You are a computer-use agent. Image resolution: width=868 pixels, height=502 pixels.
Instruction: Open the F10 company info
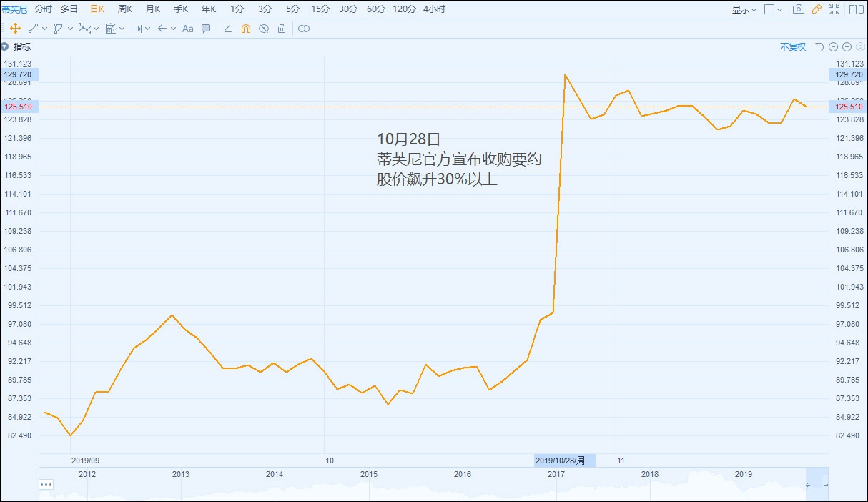[855, 9]
